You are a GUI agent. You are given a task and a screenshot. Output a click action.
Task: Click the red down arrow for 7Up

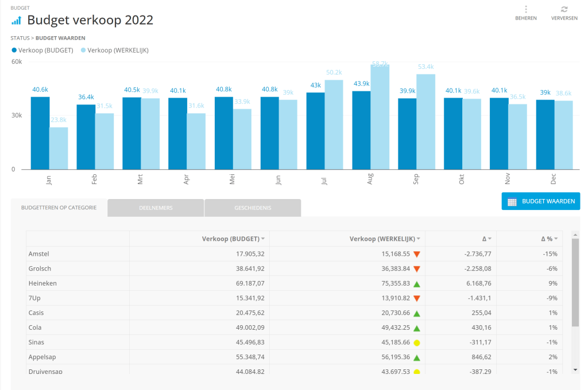pyautogui.click(x=417, y=298)
